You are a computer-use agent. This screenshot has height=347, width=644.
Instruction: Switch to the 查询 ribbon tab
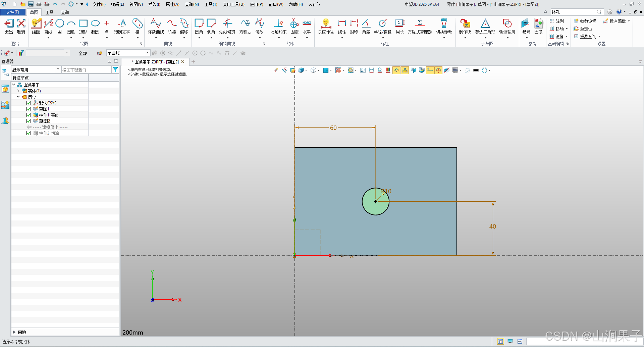(x=65, y=12)
